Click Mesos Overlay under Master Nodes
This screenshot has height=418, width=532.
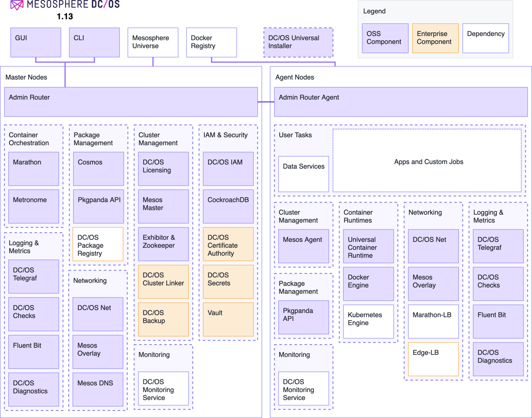[98, 352]
